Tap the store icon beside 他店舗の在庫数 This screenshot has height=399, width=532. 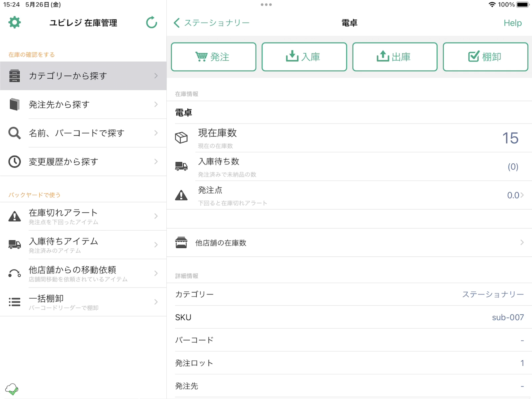click(181, 243)
